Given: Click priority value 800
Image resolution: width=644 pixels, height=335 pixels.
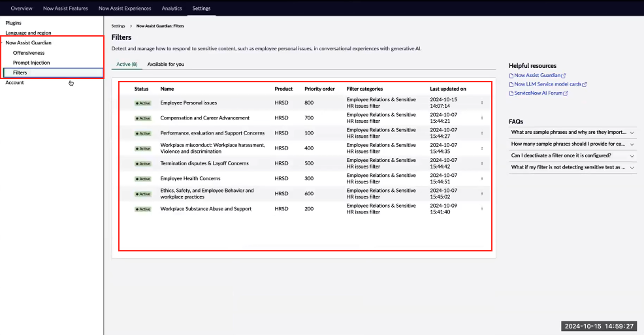Looking at the screenshot, I should tap(309, 103).
